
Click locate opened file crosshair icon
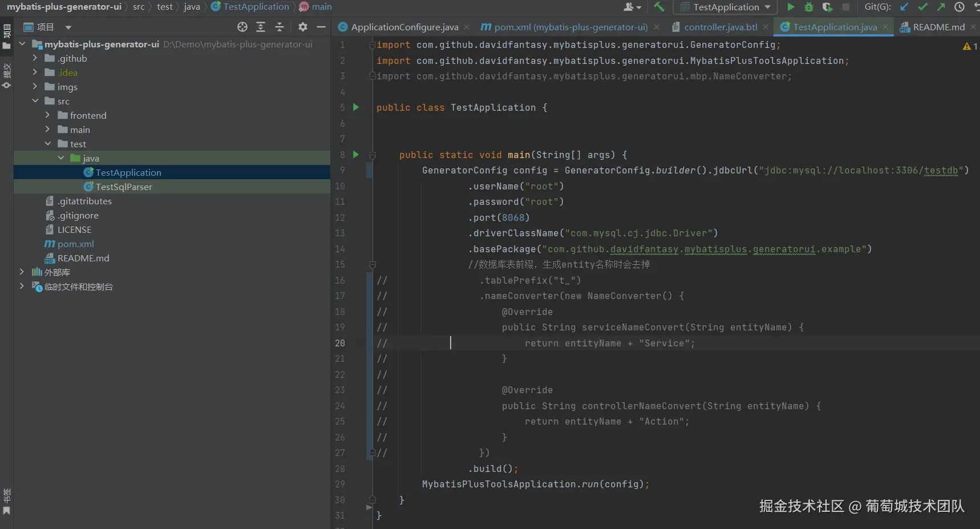click(242, 27)
